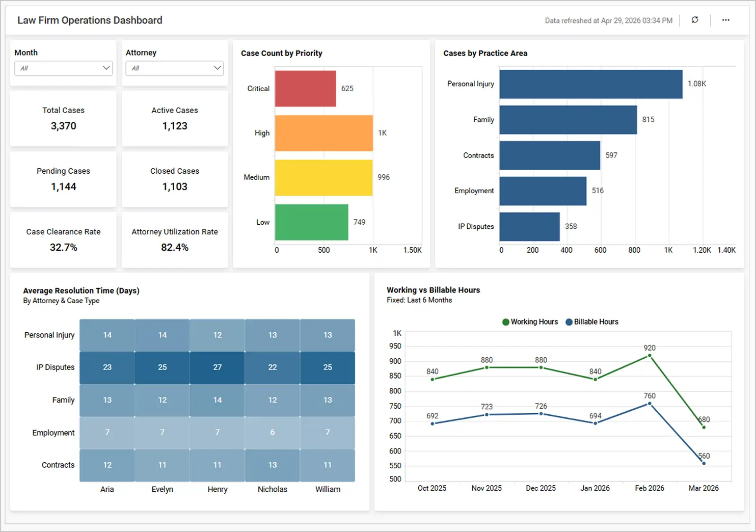Image resolution: width=756 pixels, height=532 pixels.
Task: Click heatmap cell IP Disputes for Henry (27)
Action: point(218,367)
